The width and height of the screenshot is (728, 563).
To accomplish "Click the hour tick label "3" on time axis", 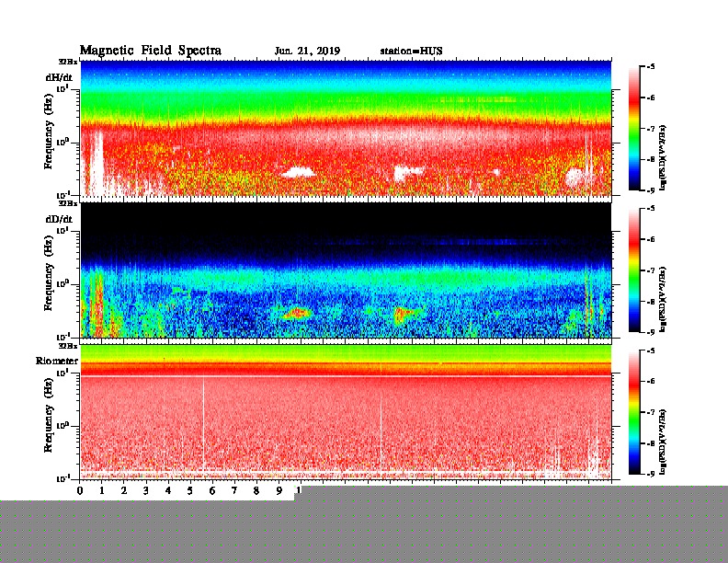I will 146,490.
